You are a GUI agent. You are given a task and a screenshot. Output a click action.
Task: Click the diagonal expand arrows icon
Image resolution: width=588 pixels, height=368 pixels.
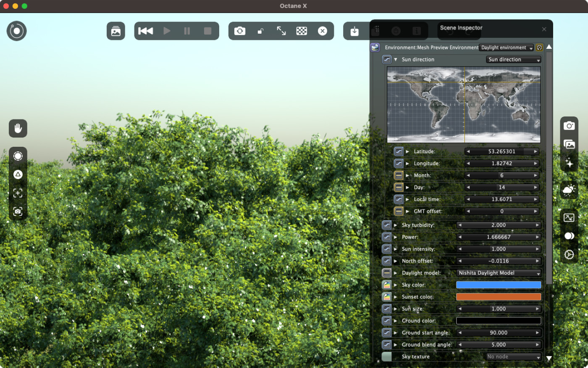[281, 31]
